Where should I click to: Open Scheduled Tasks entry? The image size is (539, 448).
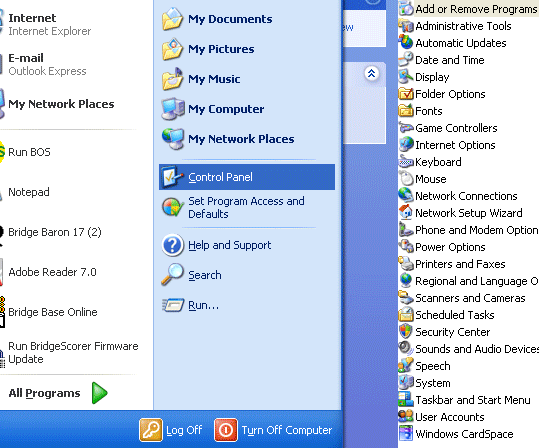point(447,315)
